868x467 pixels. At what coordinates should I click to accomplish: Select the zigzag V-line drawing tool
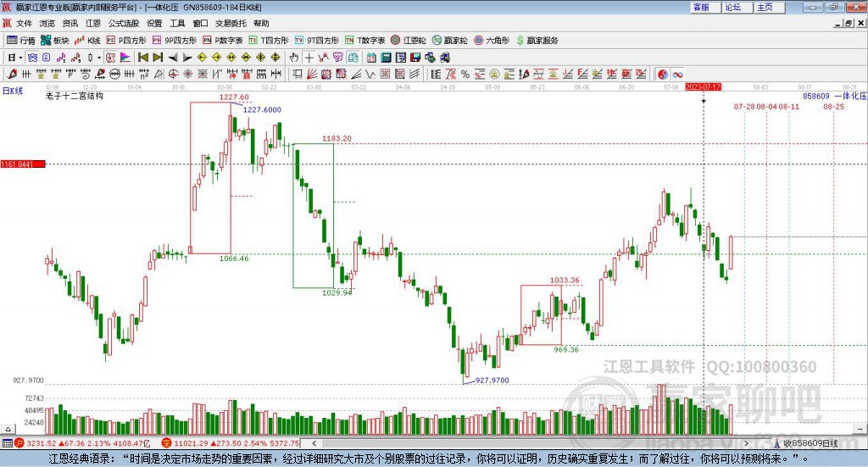pos(370,74)
